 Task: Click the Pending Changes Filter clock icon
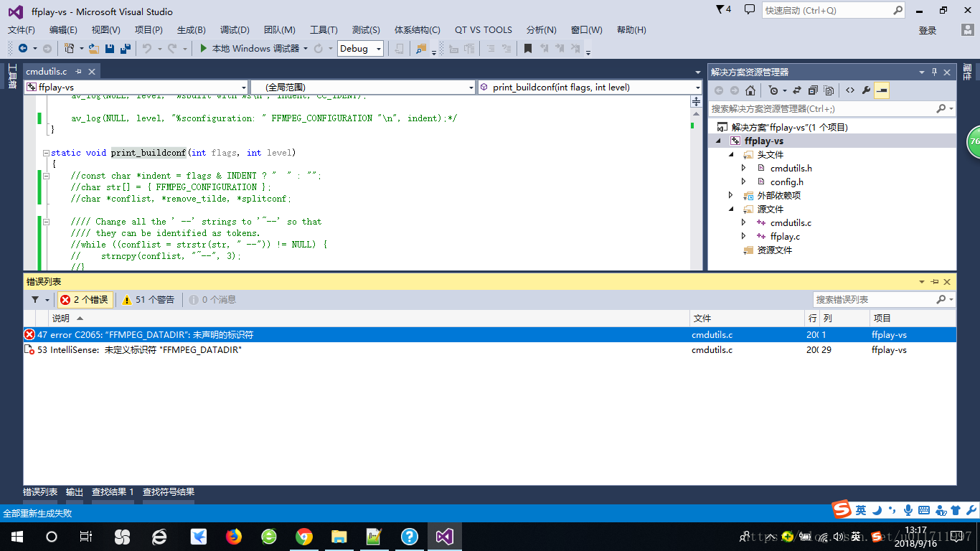[773, 90]
